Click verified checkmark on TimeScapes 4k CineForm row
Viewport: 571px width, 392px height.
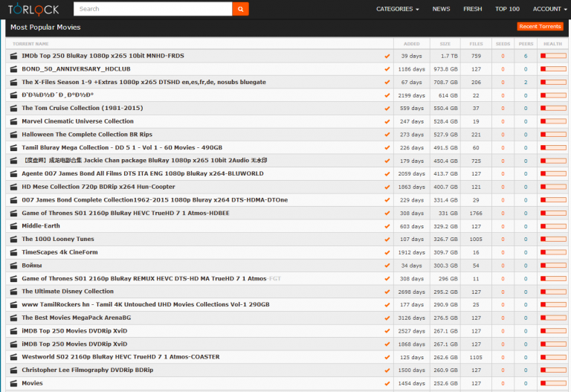tap(387, 252)
